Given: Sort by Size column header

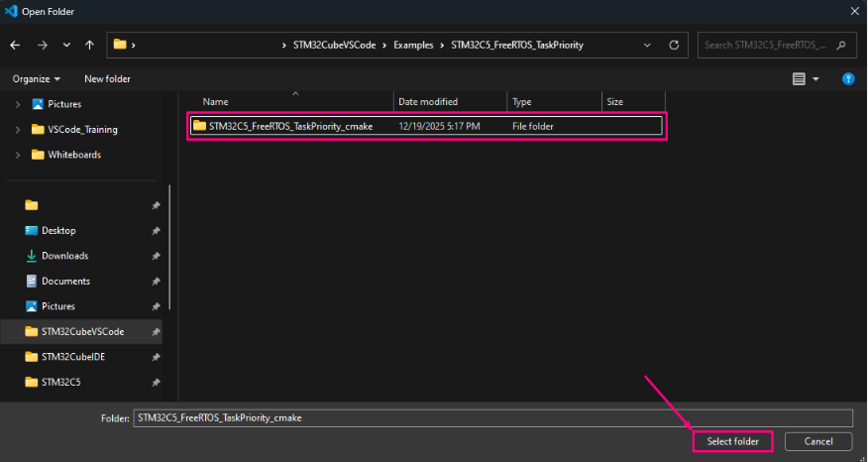Looking at the screenshot, I should (614, 102).
